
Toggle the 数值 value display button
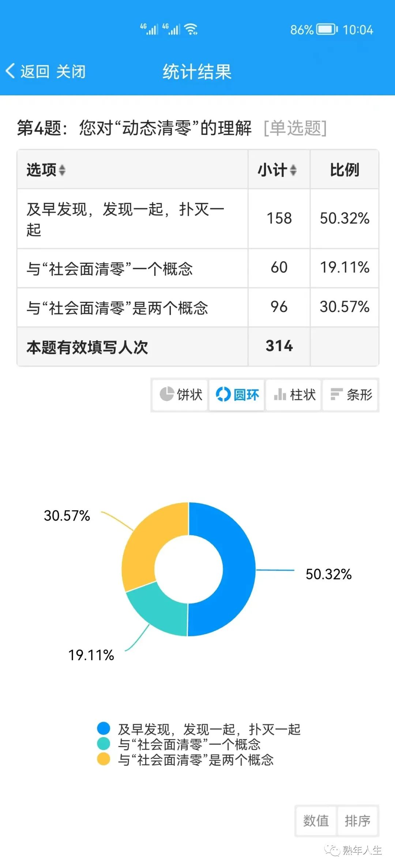point(316,821)
